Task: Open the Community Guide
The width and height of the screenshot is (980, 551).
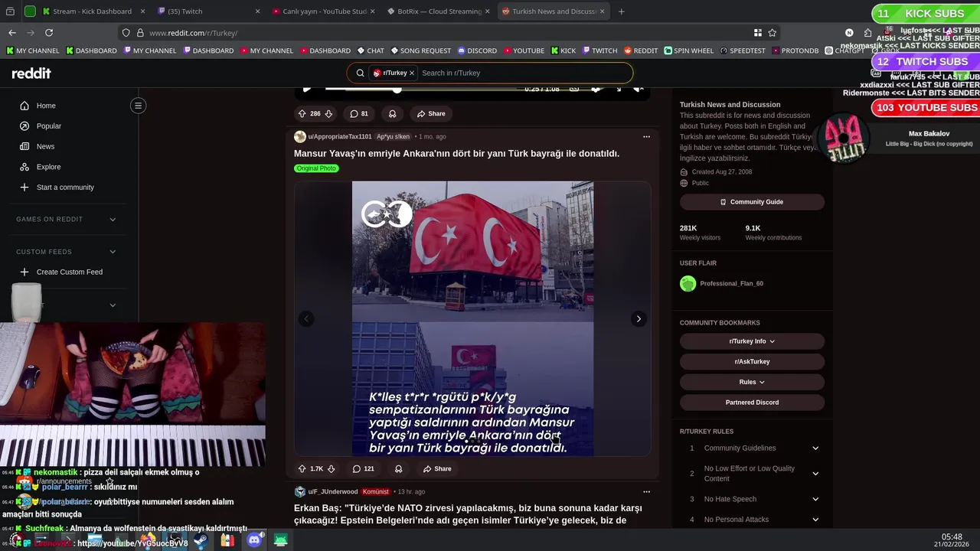Action: pyautogui.click(x=752, y=202)
